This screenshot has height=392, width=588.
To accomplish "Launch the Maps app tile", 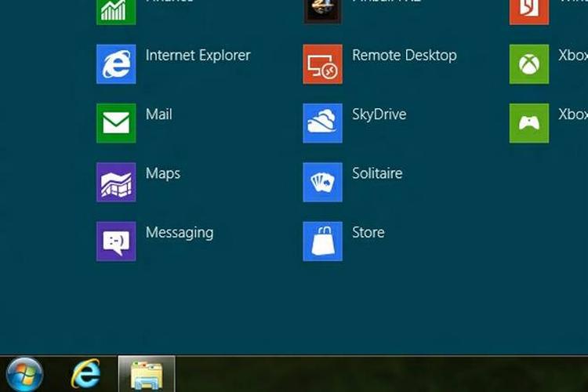I will click(116, 183).
